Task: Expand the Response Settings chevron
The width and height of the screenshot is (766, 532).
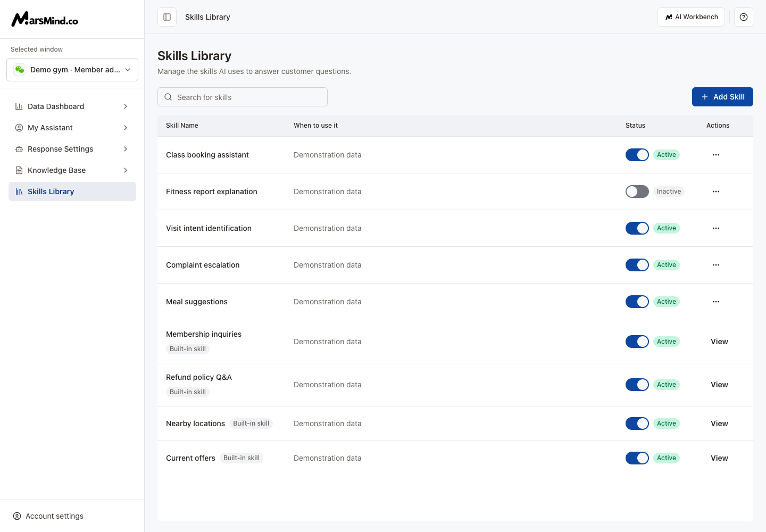Action: point(126,149)
